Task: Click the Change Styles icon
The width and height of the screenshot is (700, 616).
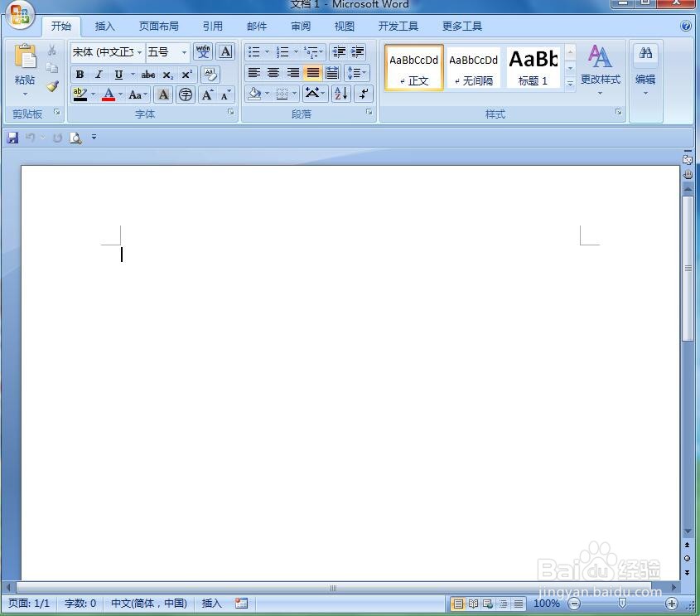Action: [600, 56]
